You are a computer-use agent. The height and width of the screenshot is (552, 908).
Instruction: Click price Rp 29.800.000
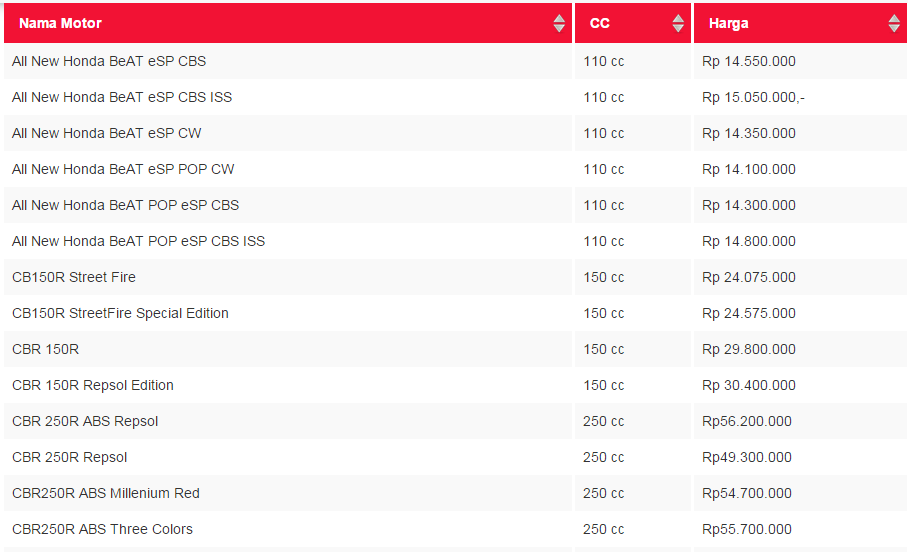[749, 349]
